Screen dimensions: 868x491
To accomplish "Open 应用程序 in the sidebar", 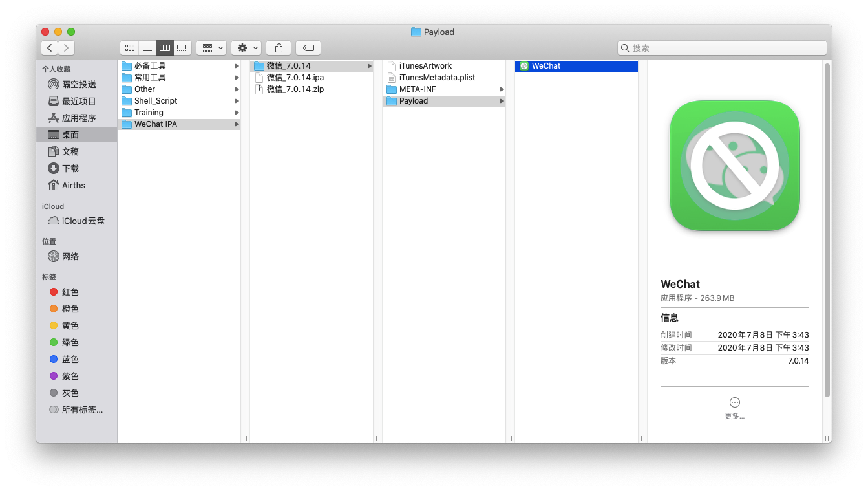I will (x=76, y=118).
